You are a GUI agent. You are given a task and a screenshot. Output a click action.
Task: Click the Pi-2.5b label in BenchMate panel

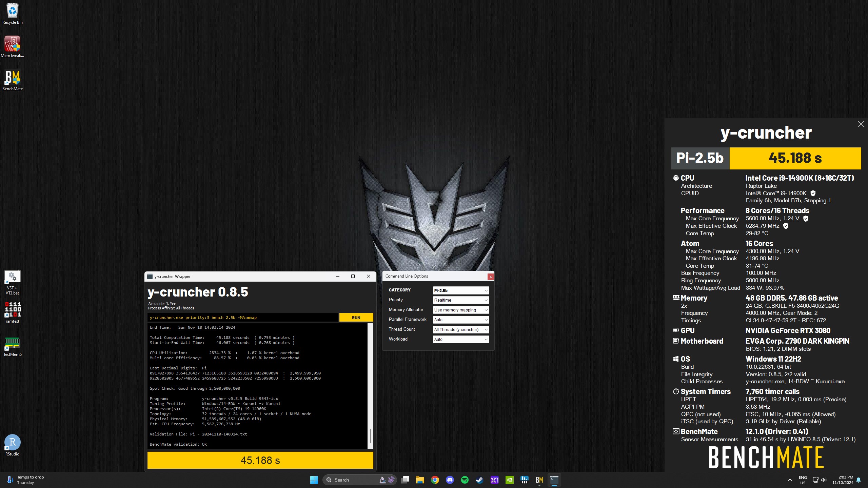[700, 158]
